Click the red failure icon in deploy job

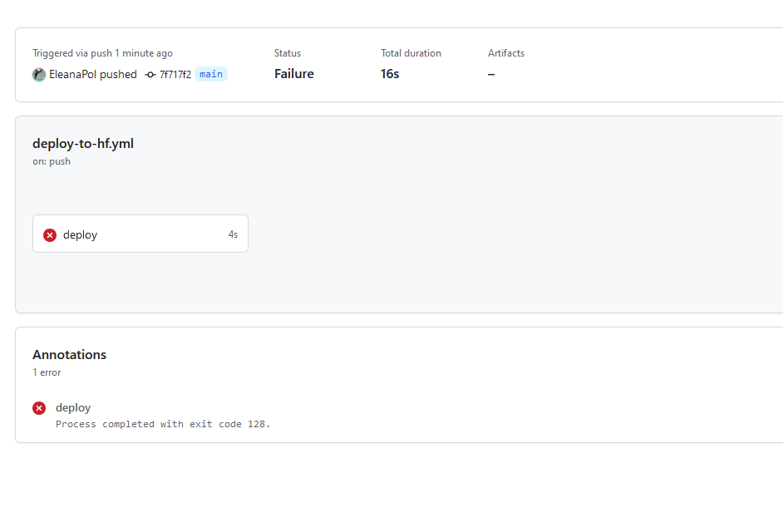50,235
